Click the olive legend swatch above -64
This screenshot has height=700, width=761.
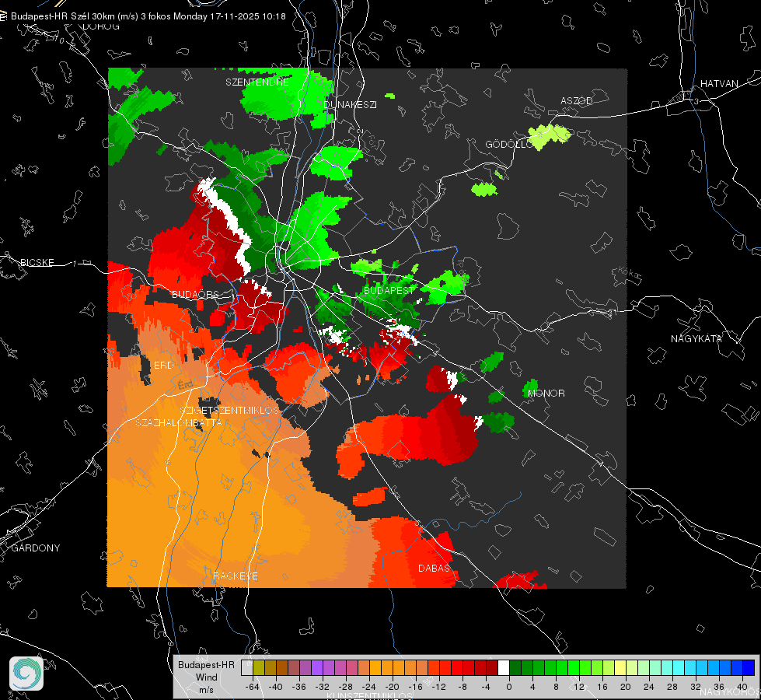click(259, 668)
